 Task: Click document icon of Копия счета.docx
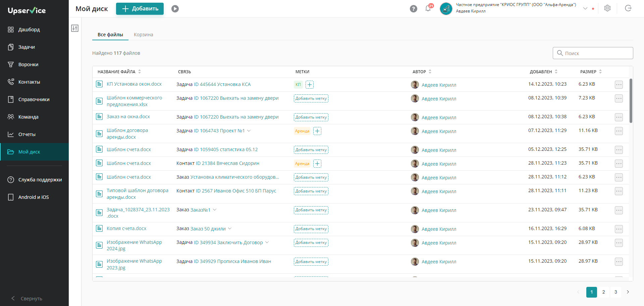99,228
